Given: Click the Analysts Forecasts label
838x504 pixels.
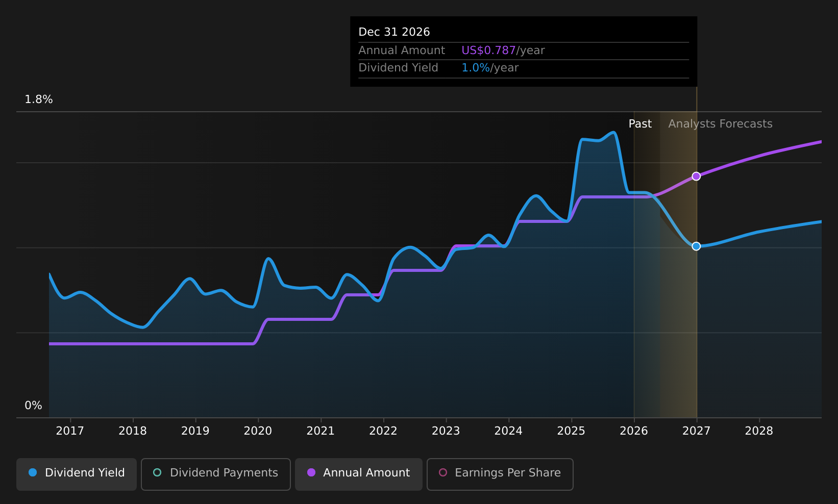Looking at the screenshot, I should point(720,124).
